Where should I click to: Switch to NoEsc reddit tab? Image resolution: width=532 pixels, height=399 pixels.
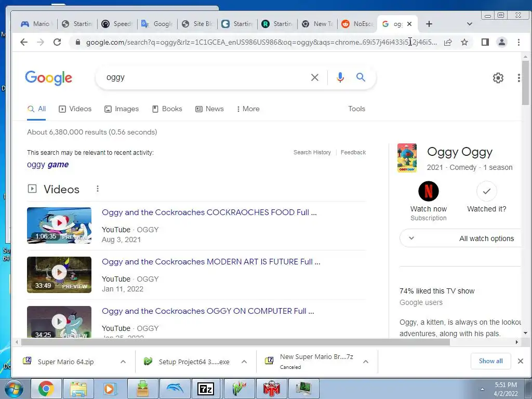click(x=357, y=24)
